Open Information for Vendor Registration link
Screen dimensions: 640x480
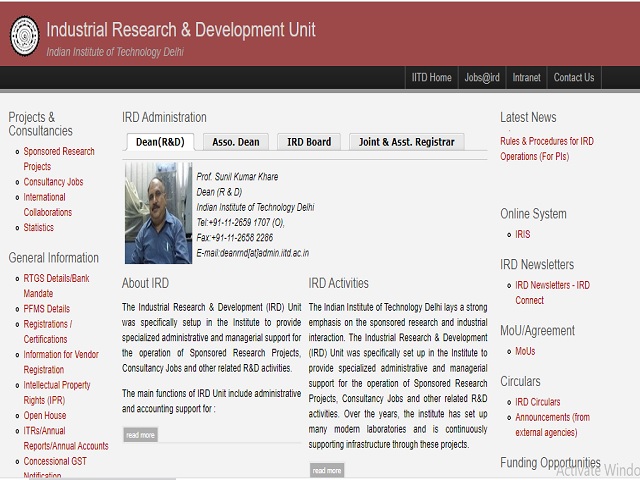[61, 362]
